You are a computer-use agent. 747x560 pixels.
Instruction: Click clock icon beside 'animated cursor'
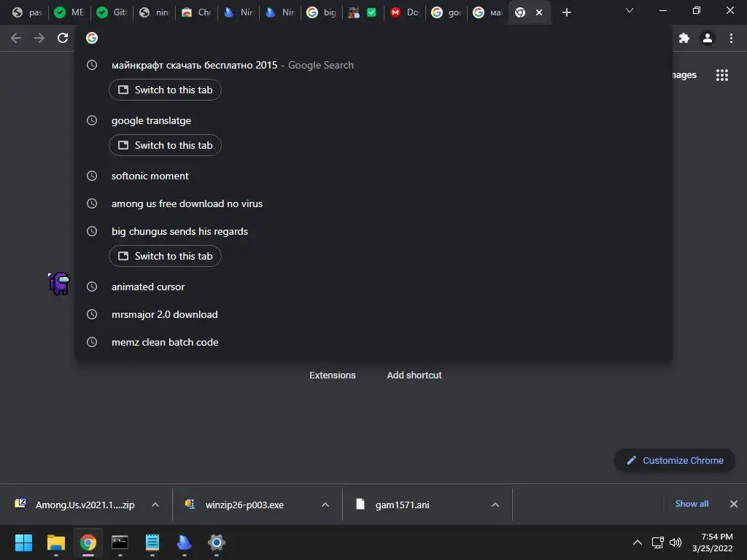coord(92,287)
